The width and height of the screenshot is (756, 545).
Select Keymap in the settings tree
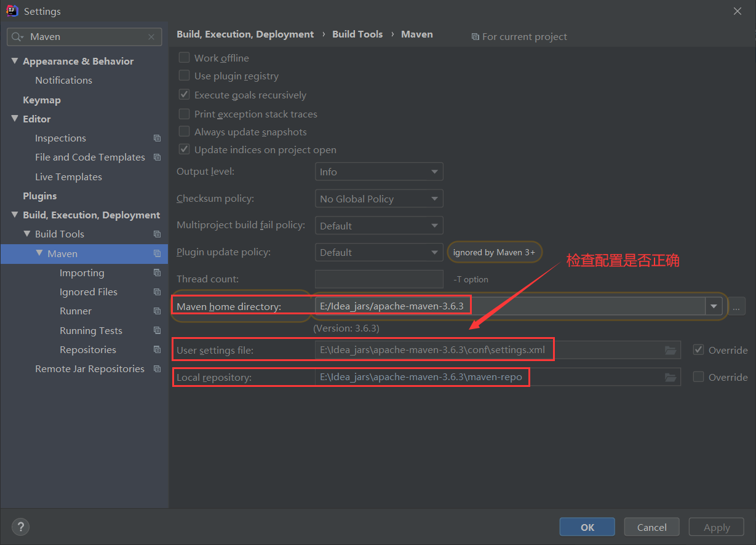click(42, 100)
